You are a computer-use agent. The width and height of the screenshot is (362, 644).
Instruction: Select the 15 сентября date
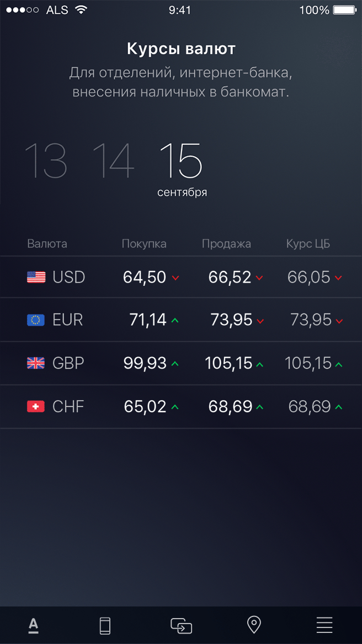[x=182, y=168]
